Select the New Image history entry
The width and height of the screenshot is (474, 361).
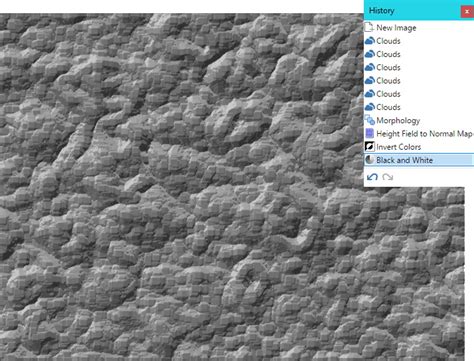point(419,28)
